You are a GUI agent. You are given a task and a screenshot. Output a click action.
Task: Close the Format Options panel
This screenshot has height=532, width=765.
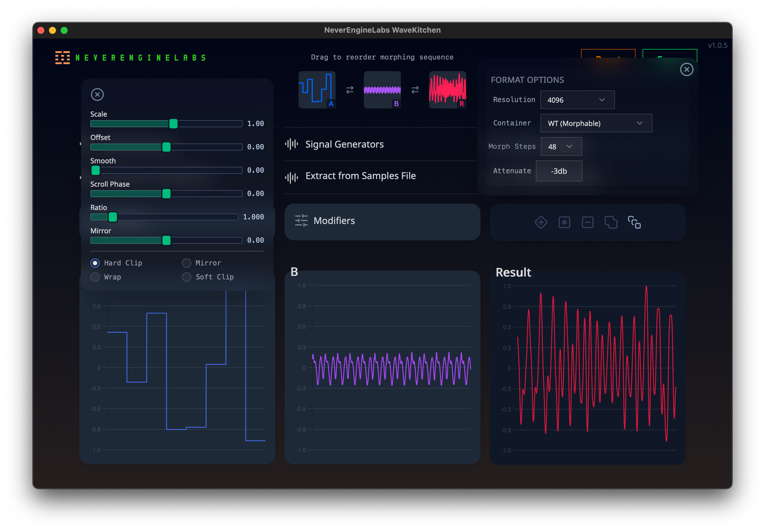click(x=686, y=70)
